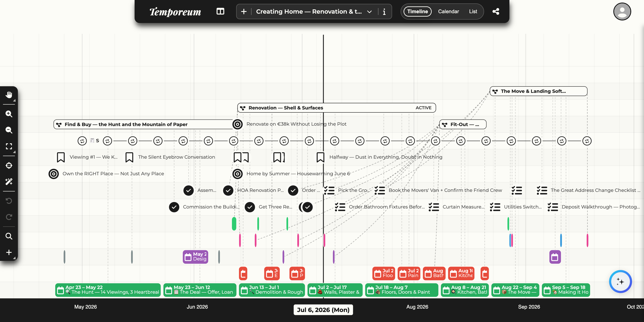
Task: Open Sep 5 – Sep 18 Making It Home event
Action: click(566, 290)
